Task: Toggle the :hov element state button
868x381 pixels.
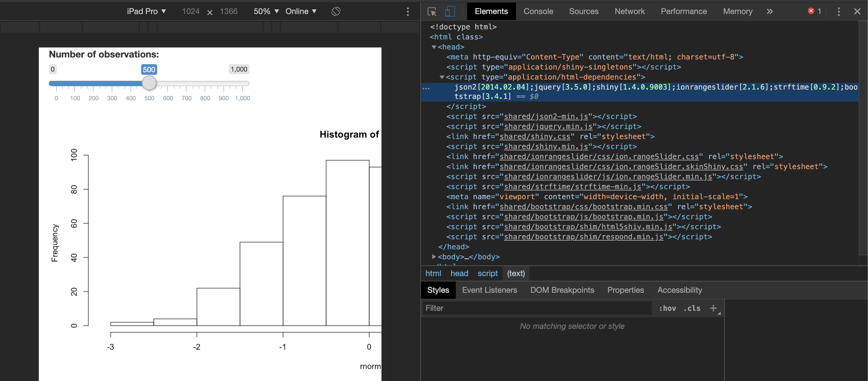Action: tap(667, 308)
